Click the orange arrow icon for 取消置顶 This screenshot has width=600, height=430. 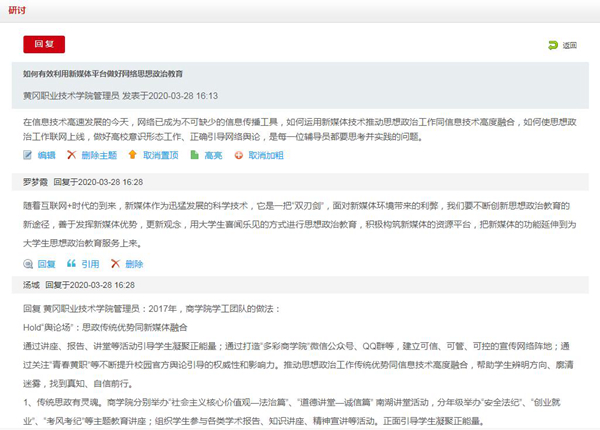[x=132, y=155]
